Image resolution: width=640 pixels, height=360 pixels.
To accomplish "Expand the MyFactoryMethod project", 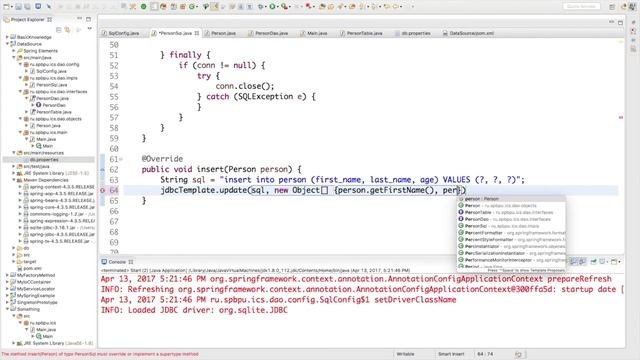I will click(x=7, y=275).
